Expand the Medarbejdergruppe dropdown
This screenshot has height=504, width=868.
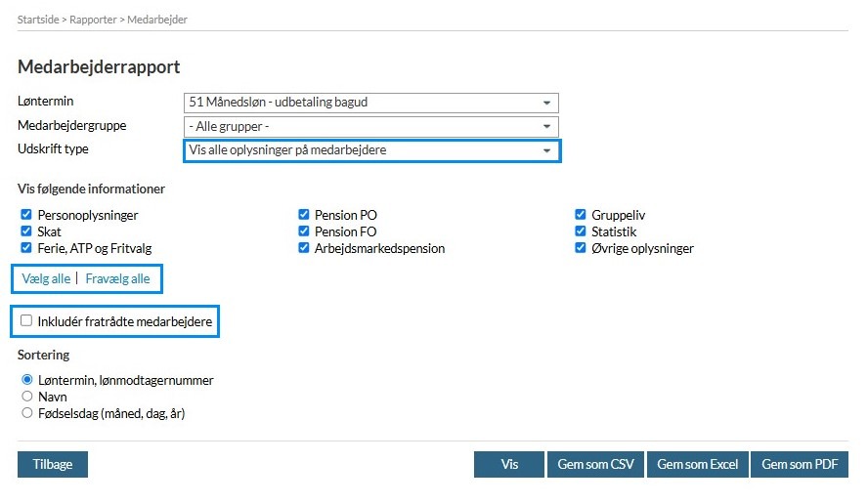click(x=370, y=127)
